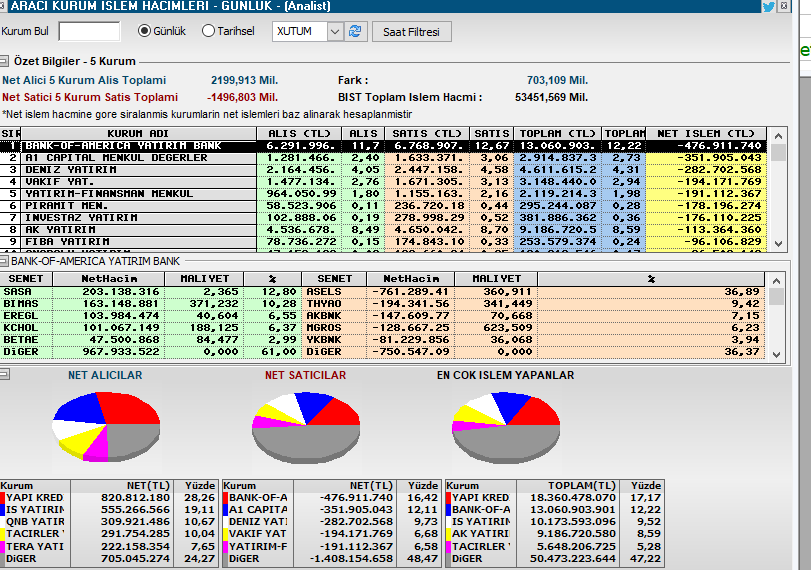This screenshot has width=811, height=570.
Task: Click the BETAE stock cell
Action: pos(26,339)
